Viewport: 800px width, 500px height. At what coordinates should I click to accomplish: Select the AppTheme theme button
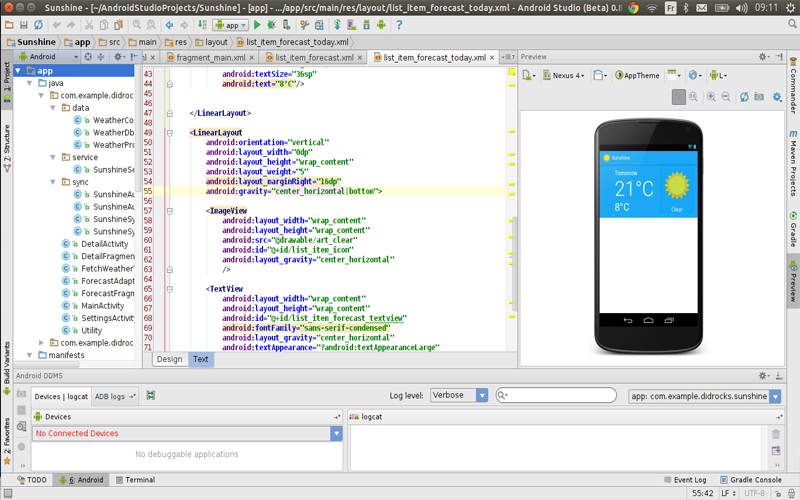637,75
